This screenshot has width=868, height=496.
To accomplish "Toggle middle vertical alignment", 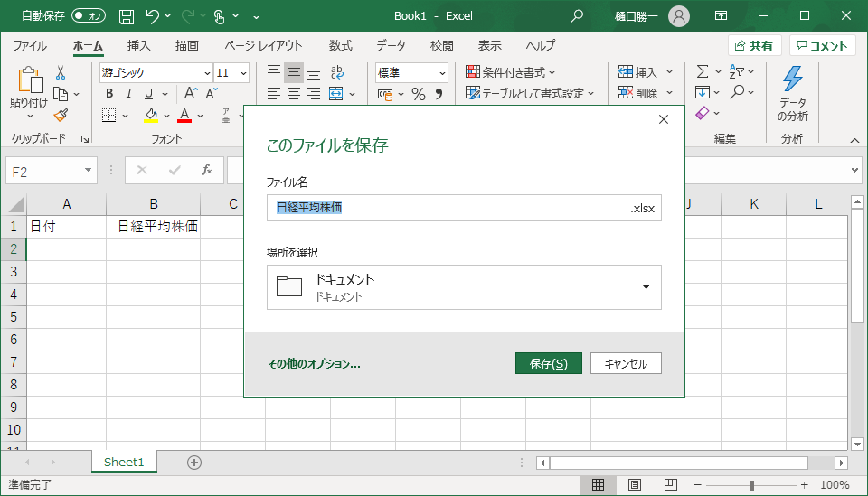I will pyautogui.click(x=293, y=72).
